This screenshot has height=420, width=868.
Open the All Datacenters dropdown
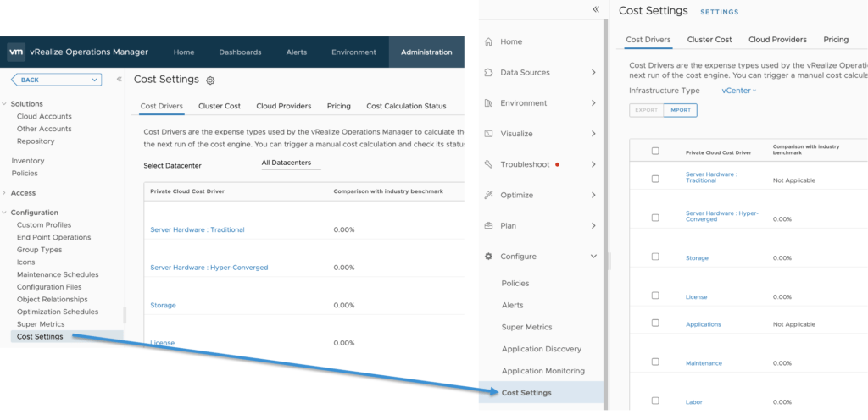pos(291,163)
